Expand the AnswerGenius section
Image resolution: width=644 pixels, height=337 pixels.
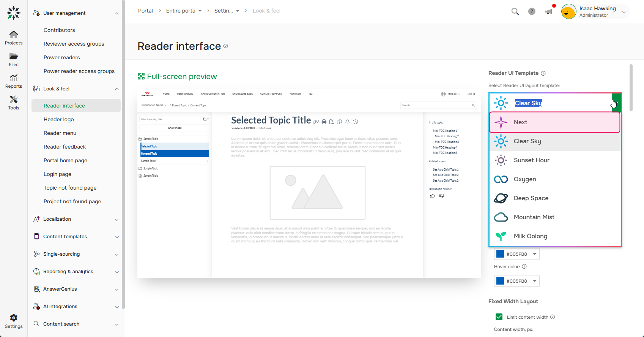[117, 290]
